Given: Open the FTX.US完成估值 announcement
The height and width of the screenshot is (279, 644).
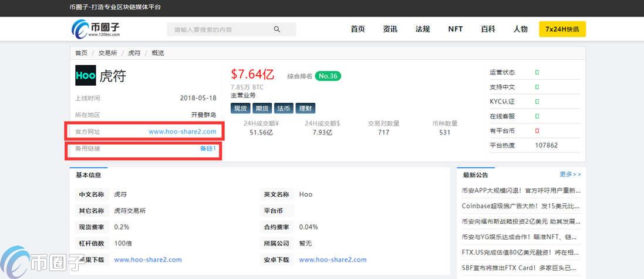Looking at the screenshot, I should coord(521,253).
